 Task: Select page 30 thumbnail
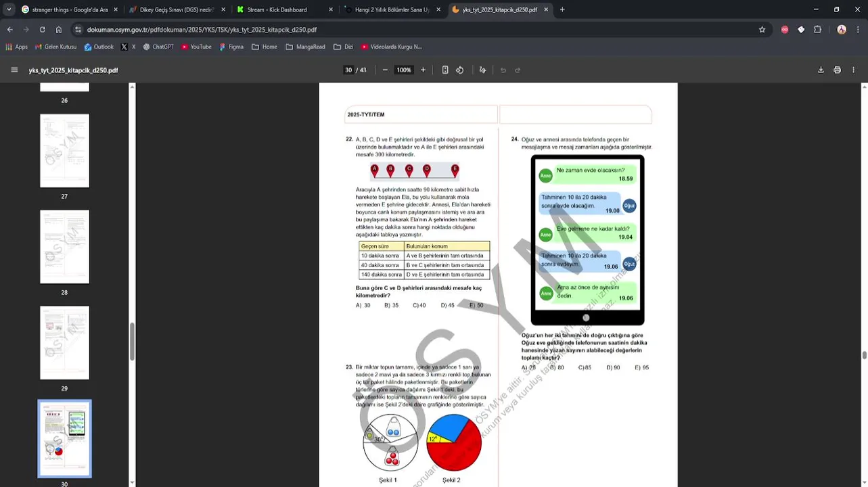click(x=64, y=438)
